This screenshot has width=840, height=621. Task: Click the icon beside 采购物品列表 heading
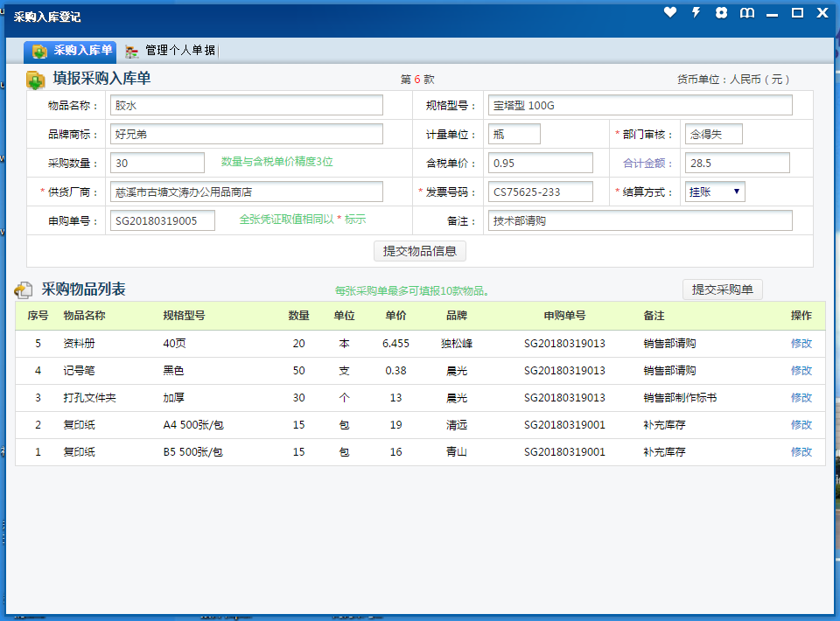(24, 290)
